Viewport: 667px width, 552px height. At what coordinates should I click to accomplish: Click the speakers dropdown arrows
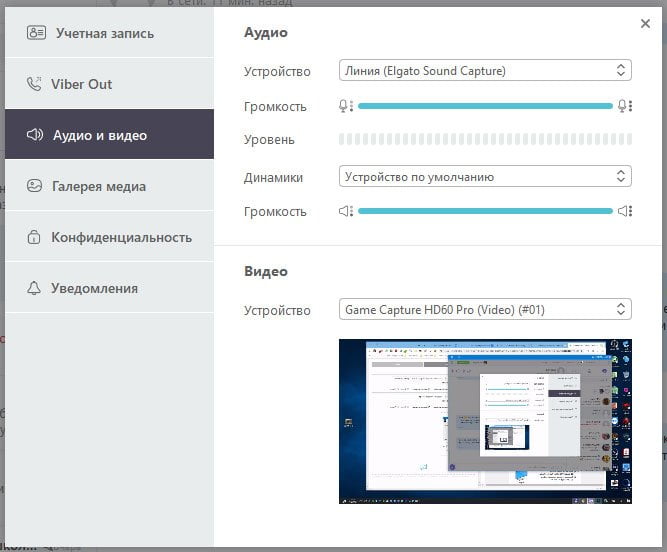(x=621, y=176)
